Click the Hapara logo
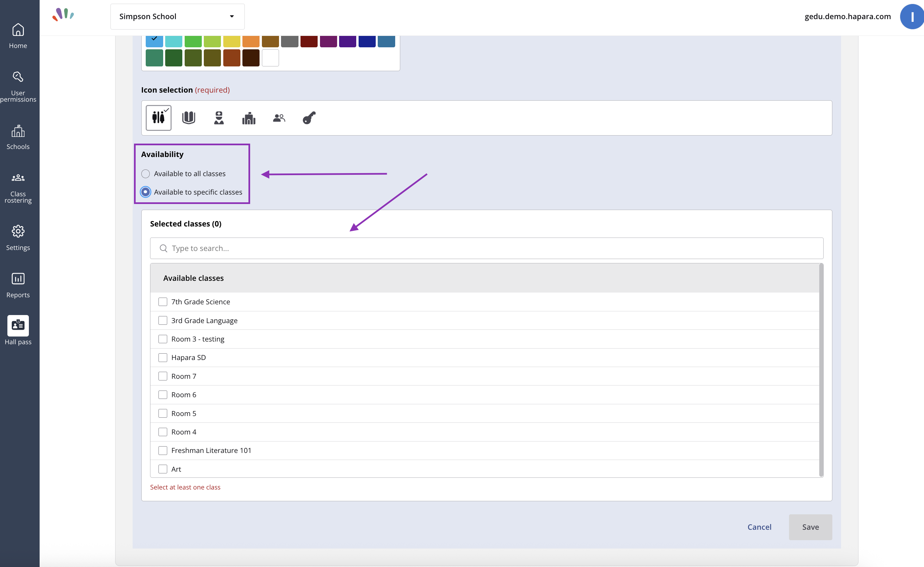Image resolution: width=924 pixels, height=567 pixels. [63, 15]
